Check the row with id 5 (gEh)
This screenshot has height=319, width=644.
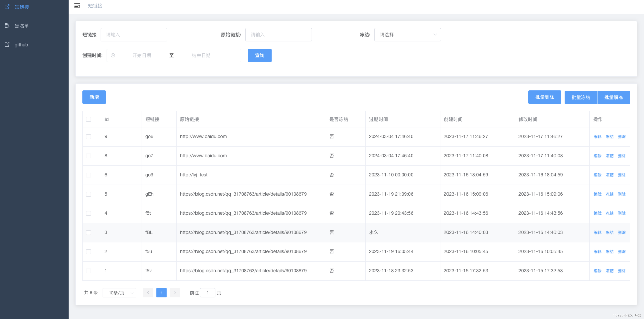tap(88, 194)
